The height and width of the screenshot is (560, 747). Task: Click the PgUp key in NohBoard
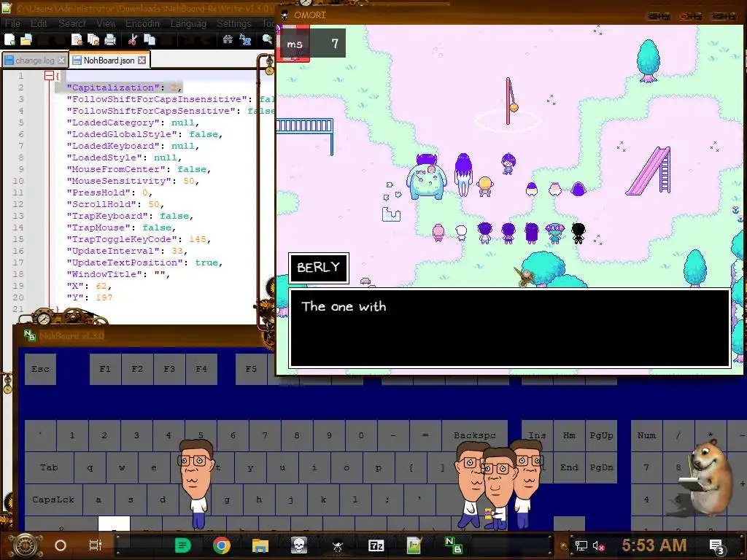coord(601,435)
